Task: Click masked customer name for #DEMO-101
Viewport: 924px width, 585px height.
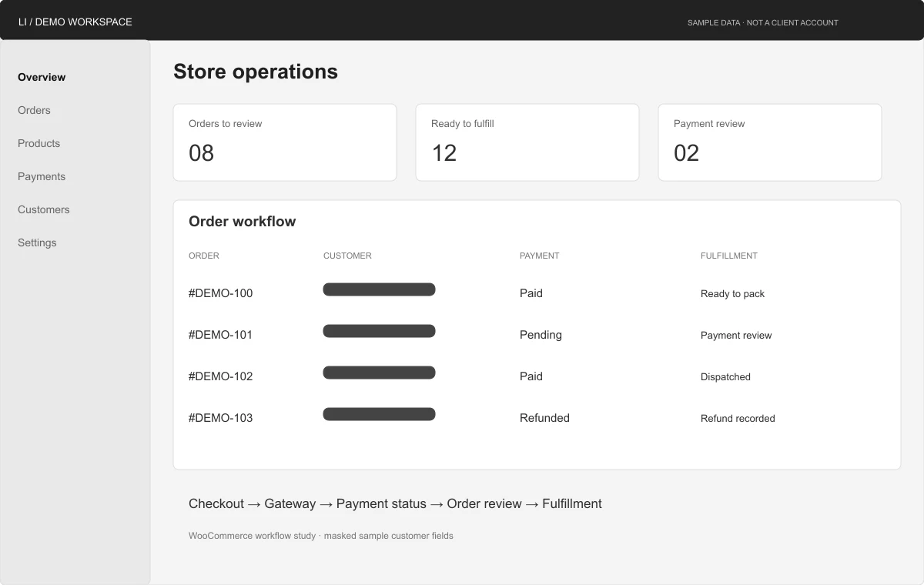Action: tap(379, 331)
